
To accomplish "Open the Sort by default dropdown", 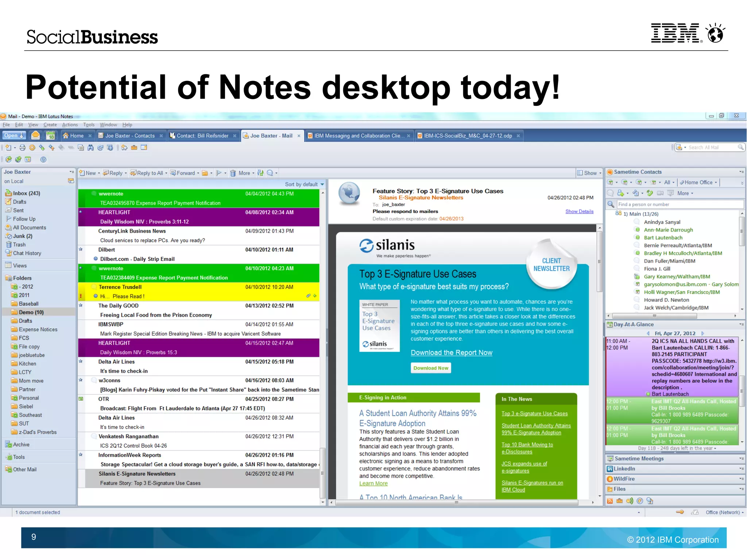I will point(305,185).
